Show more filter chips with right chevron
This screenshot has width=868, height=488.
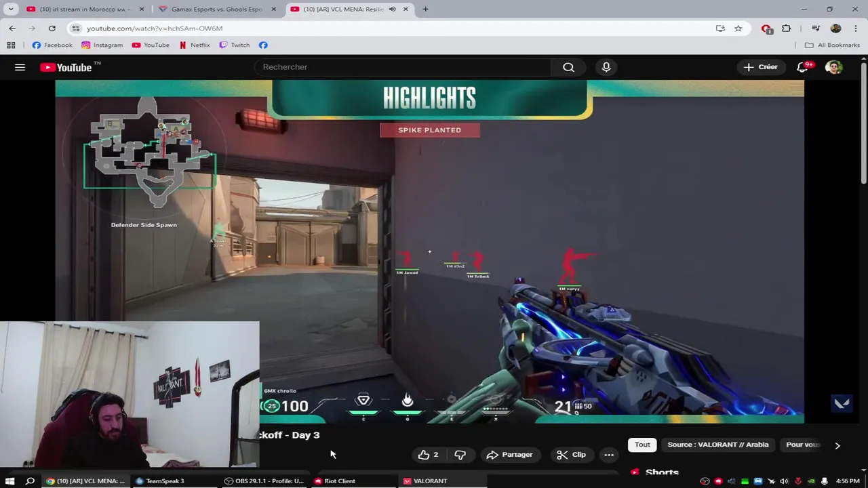tap(837, 445)
